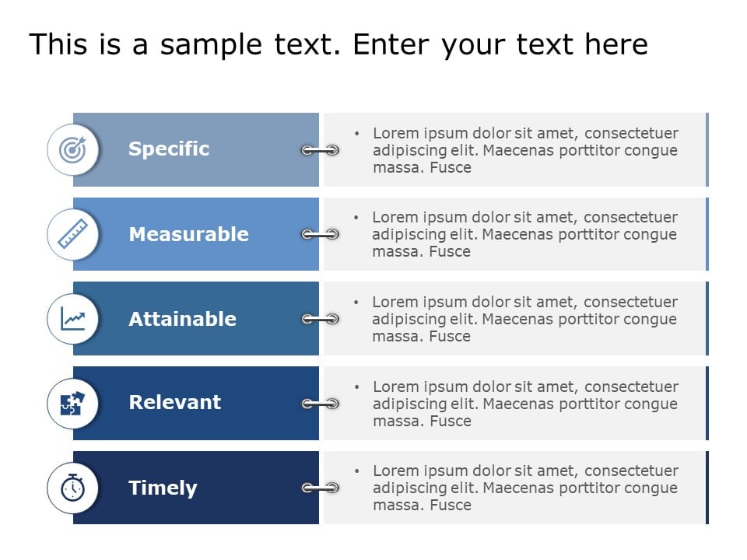Click the Lorem ipsum text next to Relevant

click(x=525, y=404)
